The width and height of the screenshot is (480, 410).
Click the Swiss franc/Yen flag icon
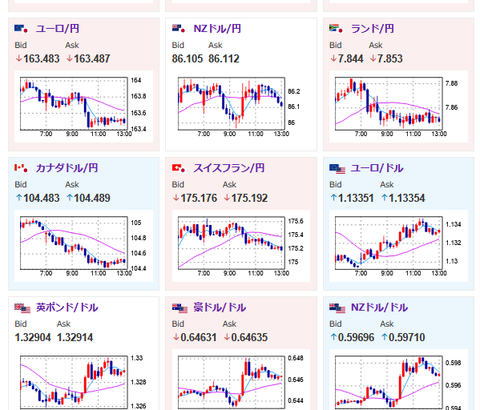[x=179, y=168]
